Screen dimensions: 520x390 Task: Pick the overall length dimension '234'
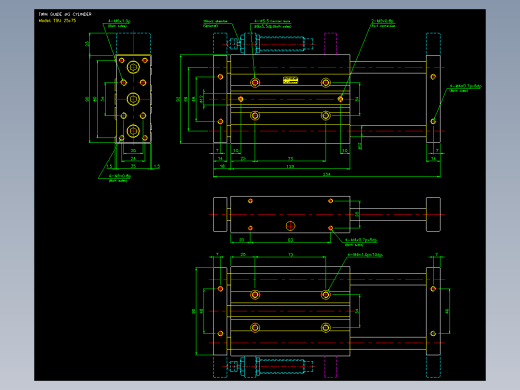tap(326, 174)
